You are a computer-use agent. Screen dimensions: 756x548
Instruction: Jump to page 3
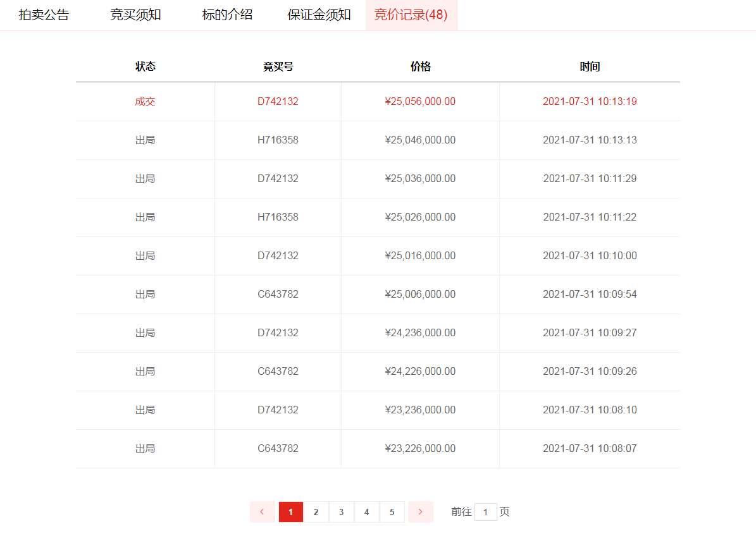pos(342,512)
